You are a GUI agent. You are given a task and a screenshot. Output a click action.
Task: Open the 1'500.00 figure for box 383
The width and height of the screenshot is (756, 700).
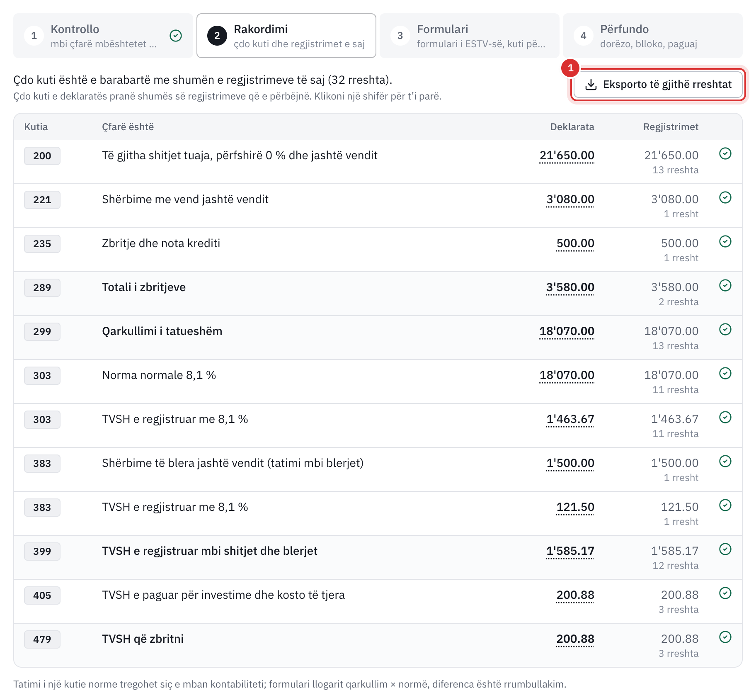tap(570, 463)
